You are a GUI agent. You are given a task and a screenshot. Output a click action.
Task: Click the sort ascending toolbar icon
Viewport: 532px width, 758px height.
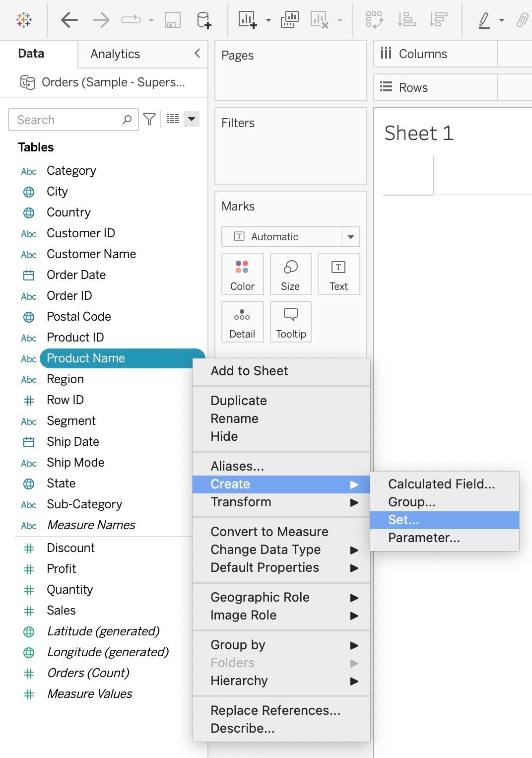(x=407, y=20)
